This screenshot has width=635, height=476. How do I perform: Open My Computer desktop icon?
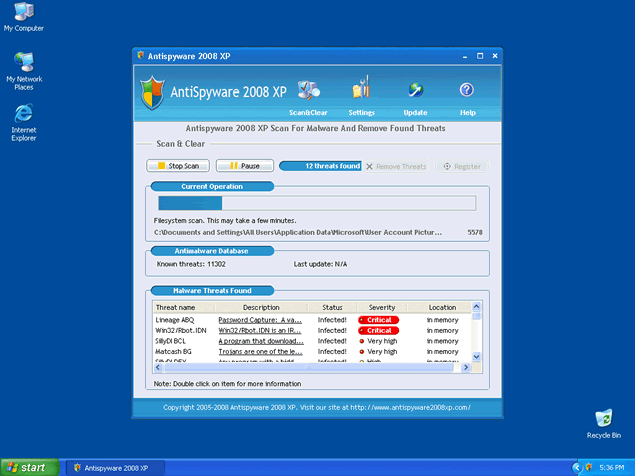23,14
